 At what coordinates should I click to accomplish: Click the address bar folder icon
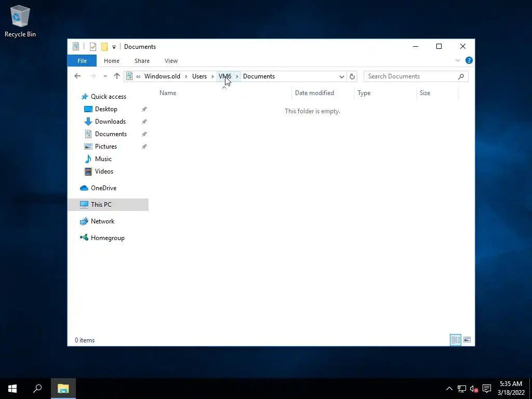[129, 76]
